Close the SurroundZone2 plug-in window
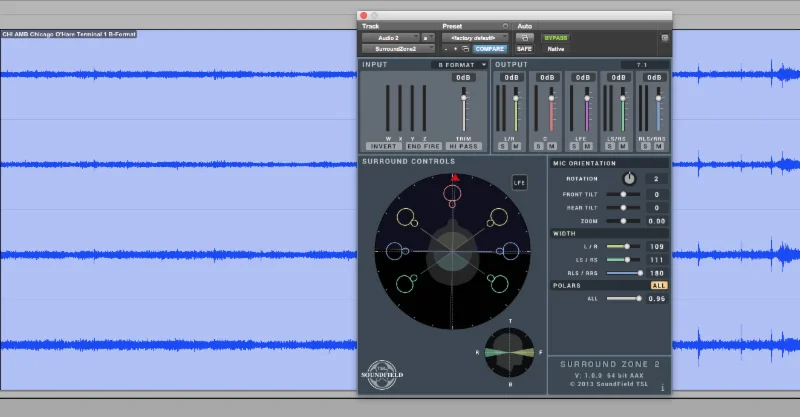The height and width of the screenshot is (417, 800). [x=363, y=15]
